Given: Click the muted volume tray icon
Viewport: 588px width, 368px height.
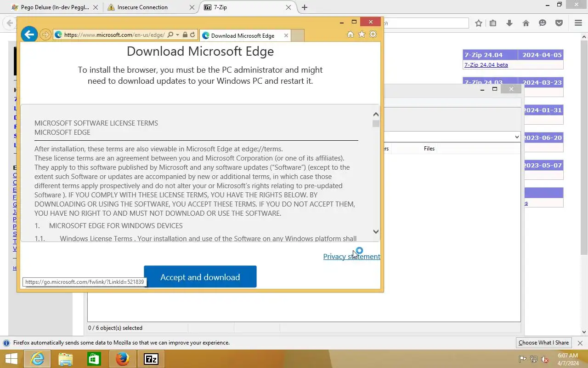Looking at the screenshot, I should 545,359.
